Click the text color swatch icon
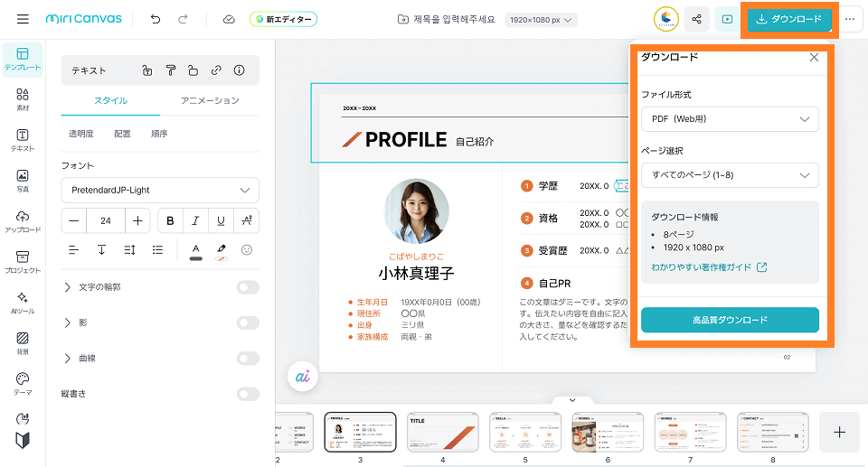This screenshot has width=868, height=467. (x=195, y=250)
